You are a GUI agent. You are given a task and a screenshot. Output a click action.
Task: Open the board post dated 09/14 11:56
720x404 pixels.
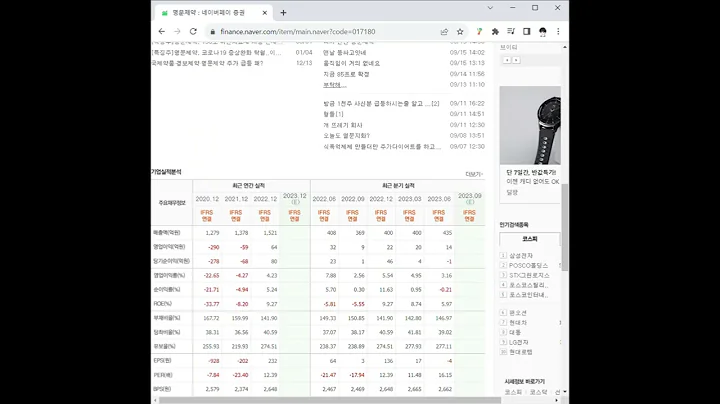click(346, 74)
